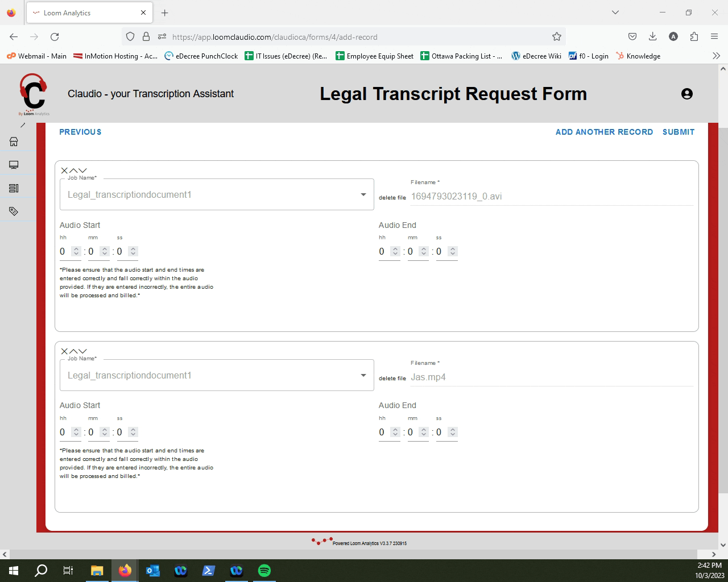Click the tracking protection shield icon
The width and height of the screenshot is (728, 582).
point(130,36)
